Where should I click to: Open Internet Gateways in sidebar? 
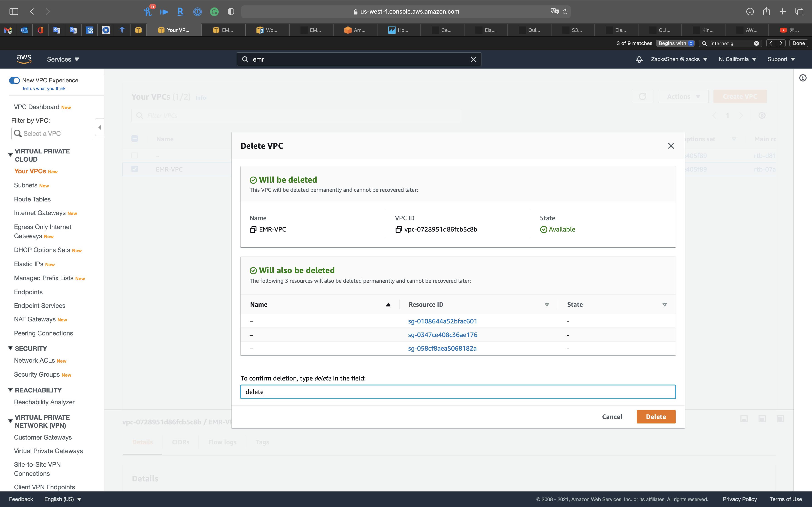[x=40, y=213]
